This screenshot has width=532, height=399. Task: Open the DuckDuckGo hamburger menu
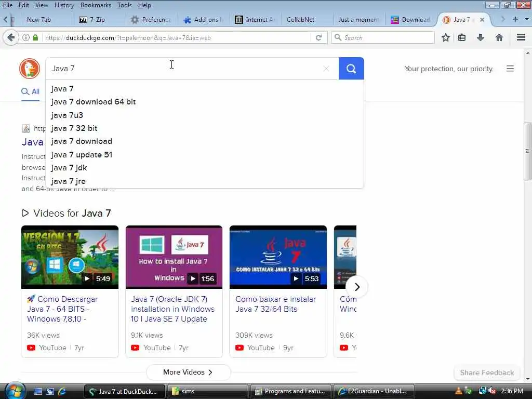point(510,69)
